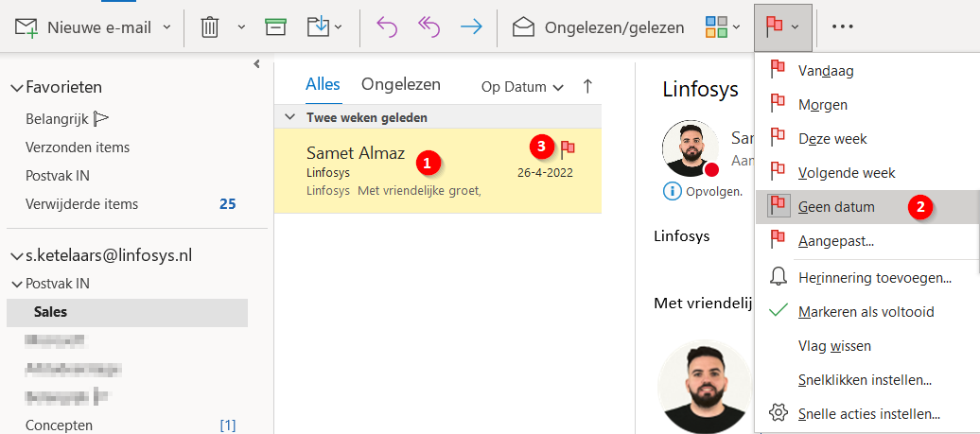
Task: Choose Geen datum from flag menu
Action: [x=836, y=206]
